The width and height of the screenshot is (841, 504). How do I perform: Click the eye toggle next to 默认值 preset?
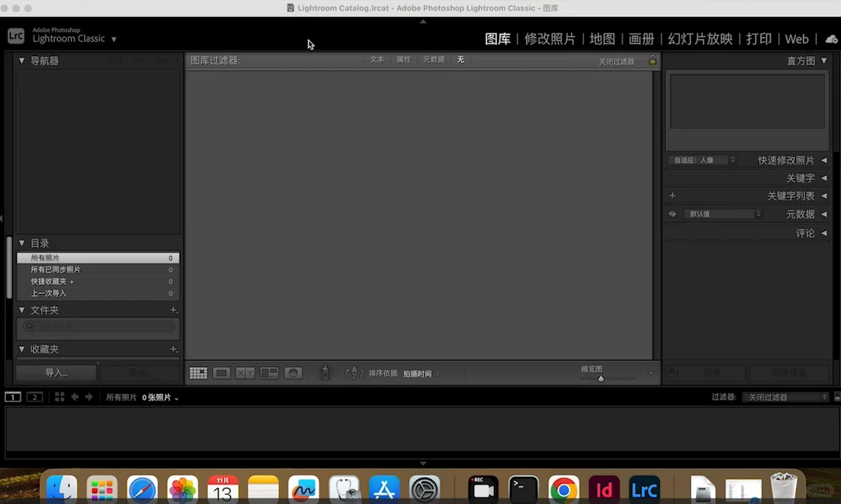pyautogui.click(x=672, y=213)
